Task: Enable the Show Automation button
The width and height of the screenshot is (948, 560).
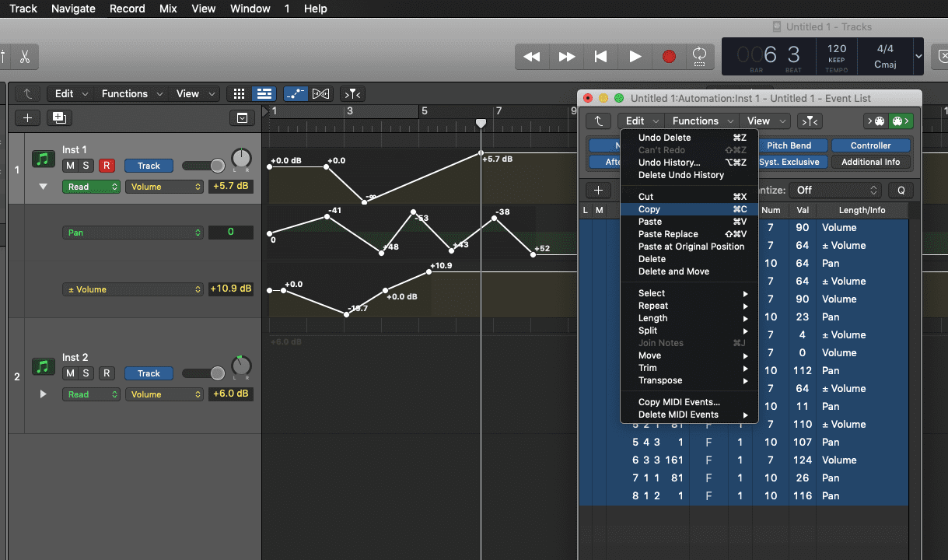Action: coord(295,93)
